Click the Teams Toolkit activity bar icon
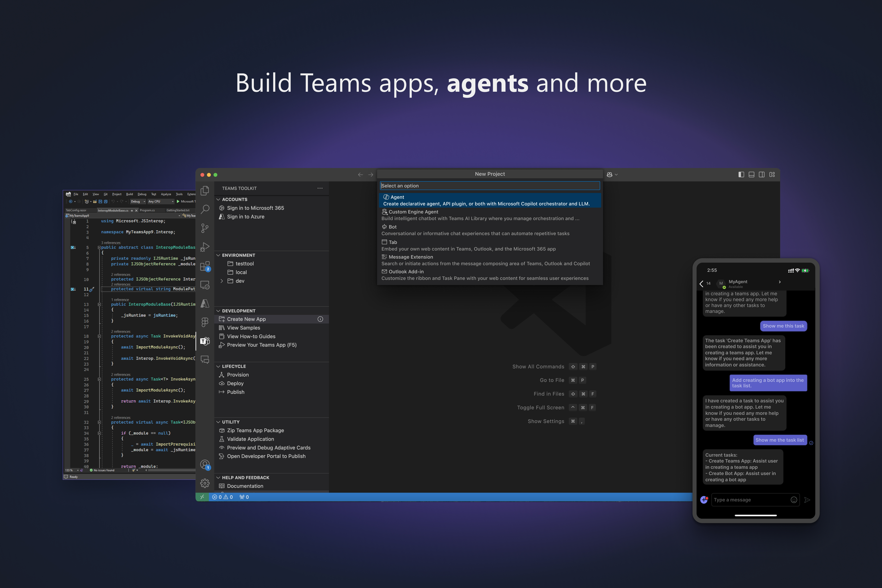 [x=205, y=341]
